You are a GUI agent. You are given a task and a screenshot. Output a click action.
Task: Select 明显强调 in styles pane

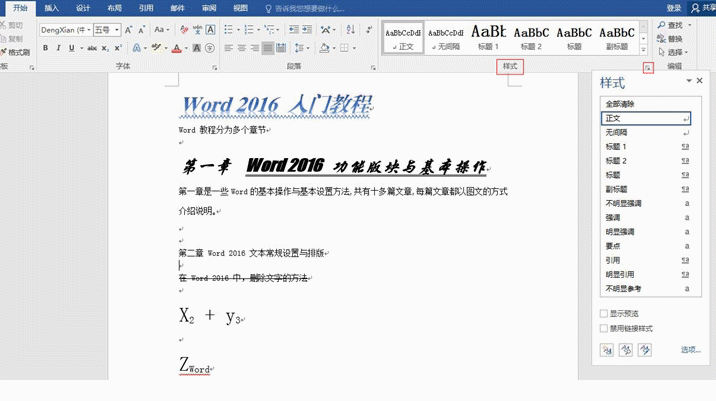pyautogui.click(x=646, y=232)
